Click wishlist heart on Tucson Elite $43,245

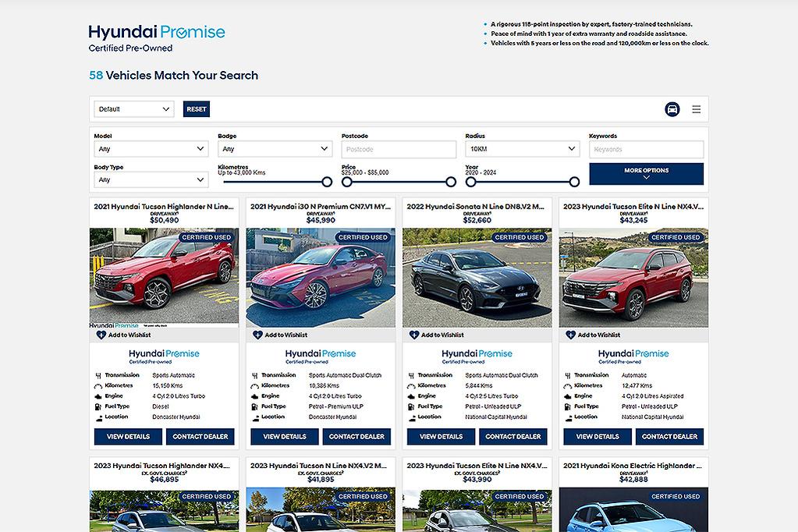[570, 335]
